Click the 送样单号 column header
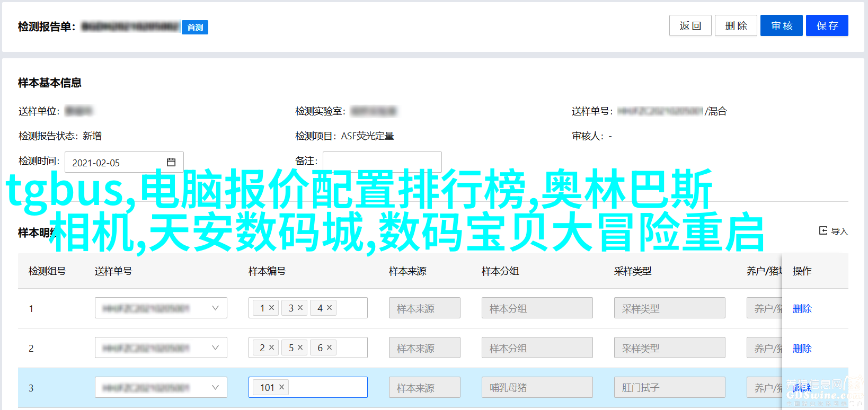This screenshot has height=410, width=868. click(113, 271)
